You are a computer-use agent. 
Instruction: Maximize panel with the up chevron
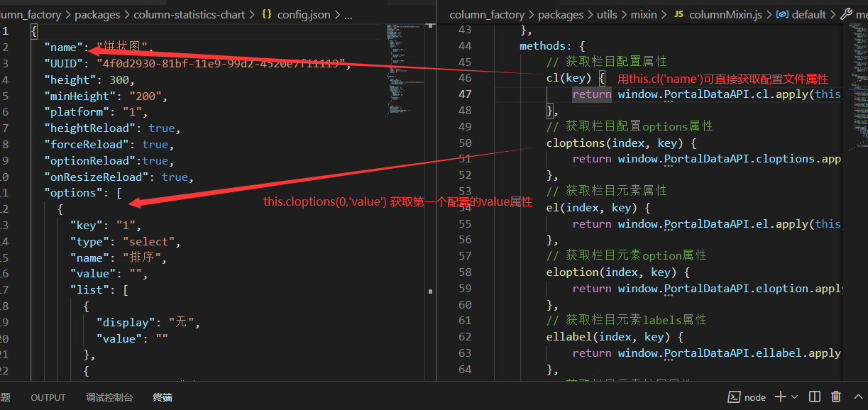[858, 397]
